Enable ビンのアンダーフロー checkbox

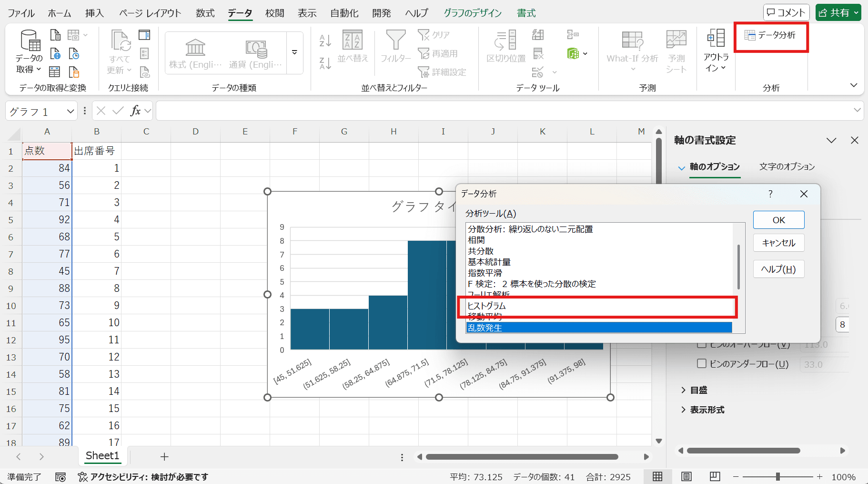click(701, 364)
